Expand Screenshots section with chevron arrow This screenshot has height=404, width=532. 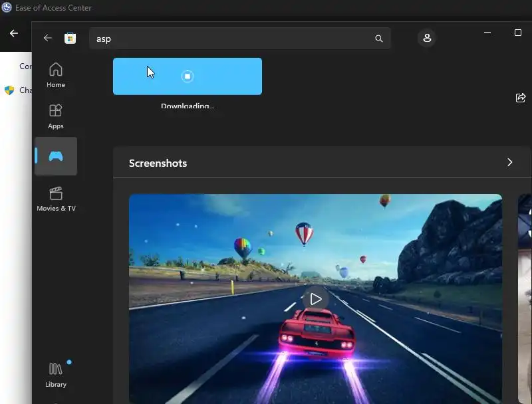coord(509,162)
